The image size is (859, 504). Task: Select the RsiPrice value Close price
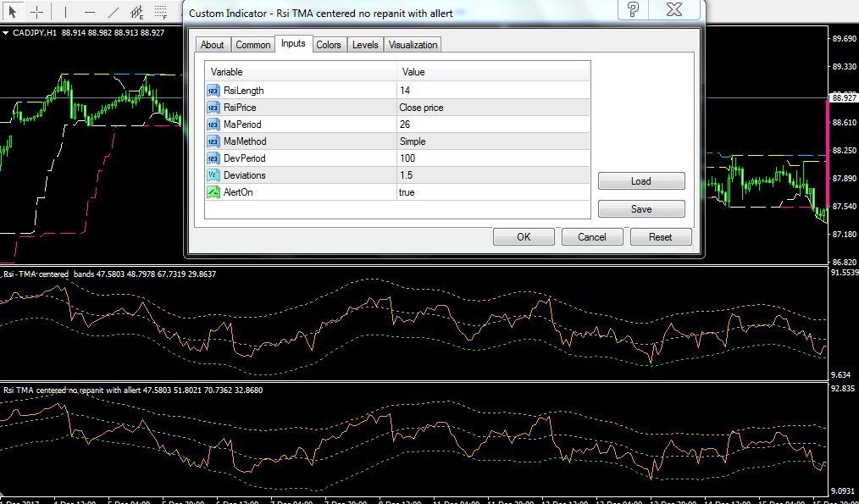click(494, 108)
